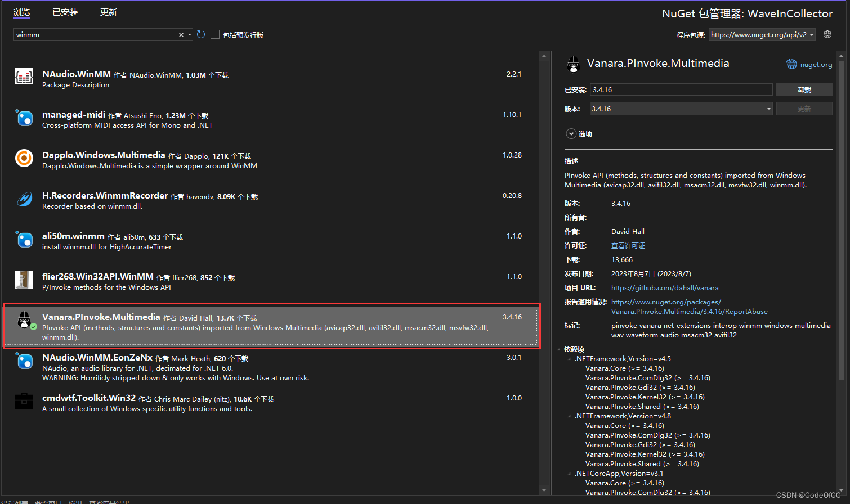Open the ReportAbuse link
This screenshot has height=504, width=850.
click(x=690, y=307)
